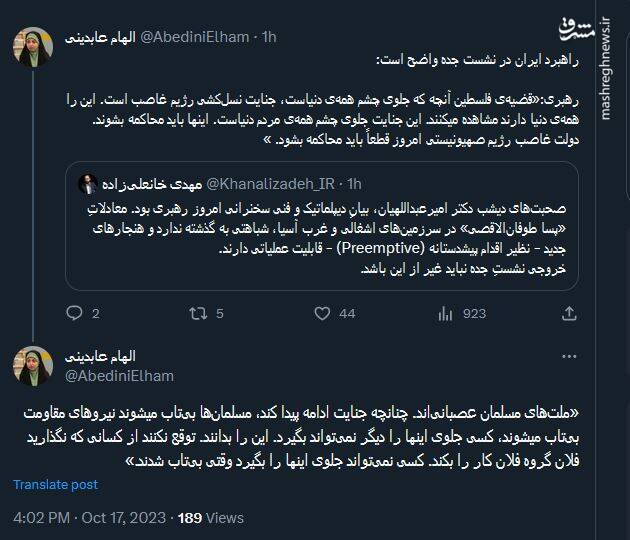Click the 1h timestamp on the top tweet
The image size is (630, 540).
pos(269,37)
